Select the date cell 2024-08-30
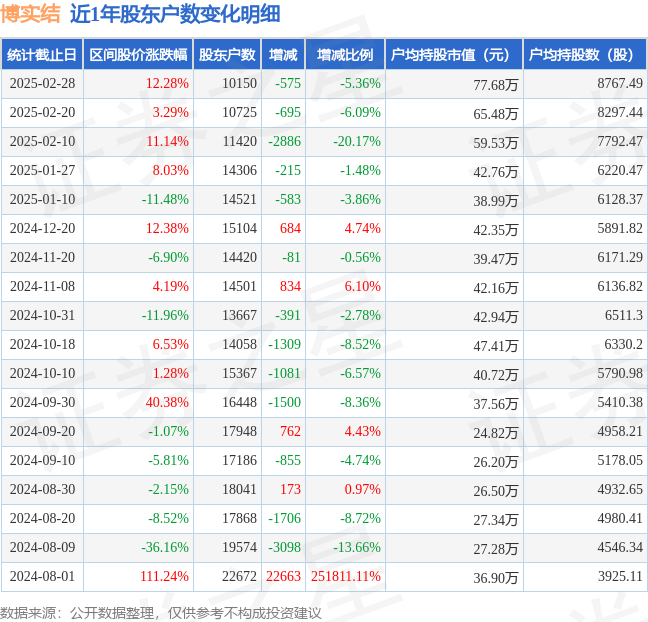This screenshot has width=648, height=622. pos(43,489)
